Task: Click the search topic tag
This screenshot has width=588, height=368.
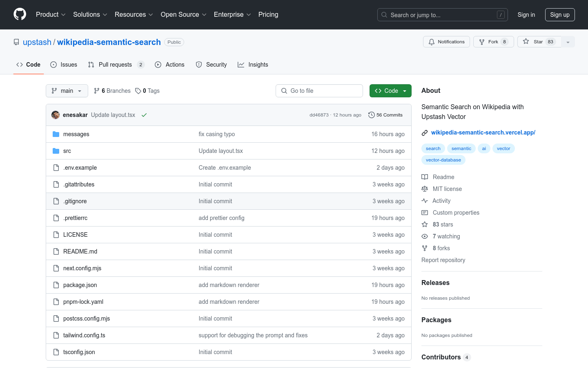Action: click(x=433, y=148)
